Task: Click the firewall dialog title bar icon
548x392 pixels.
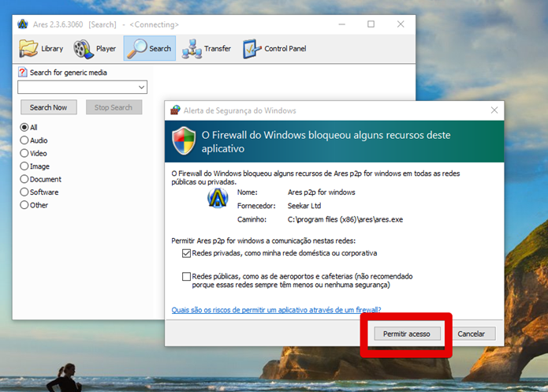Action: pos(175,110)
